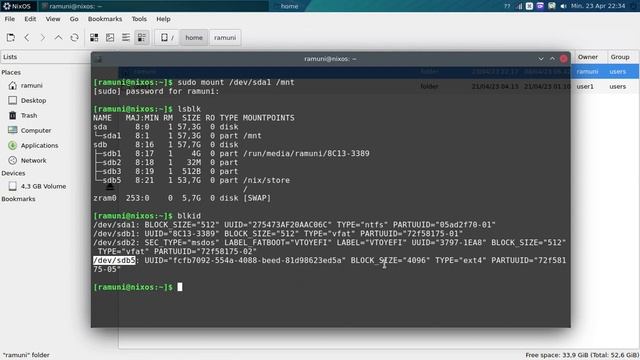This screenshot has width=640, height=360.
Task: Open the Edit menu
Action: tap(30, 19)
